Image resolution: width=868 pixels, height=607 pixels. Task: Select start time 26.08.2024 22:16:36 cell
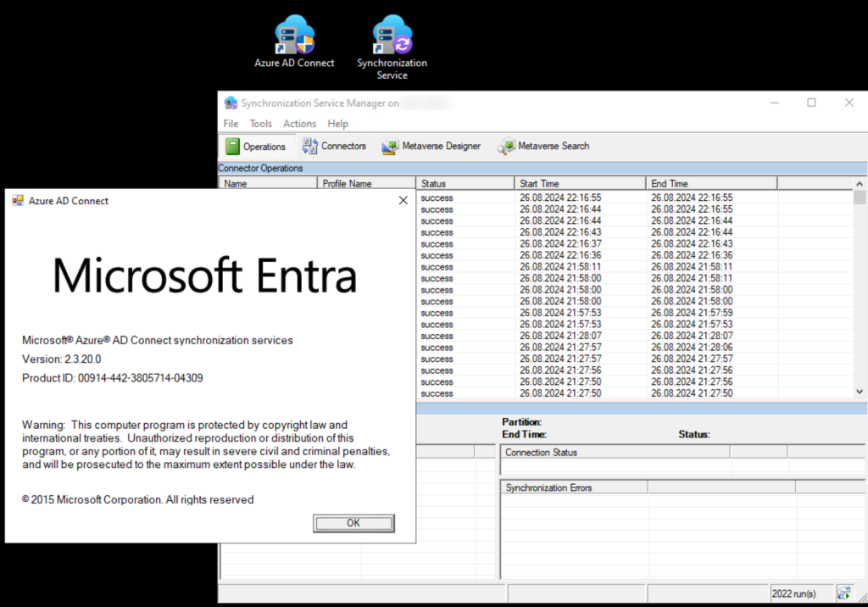click(x=560, y=255)
